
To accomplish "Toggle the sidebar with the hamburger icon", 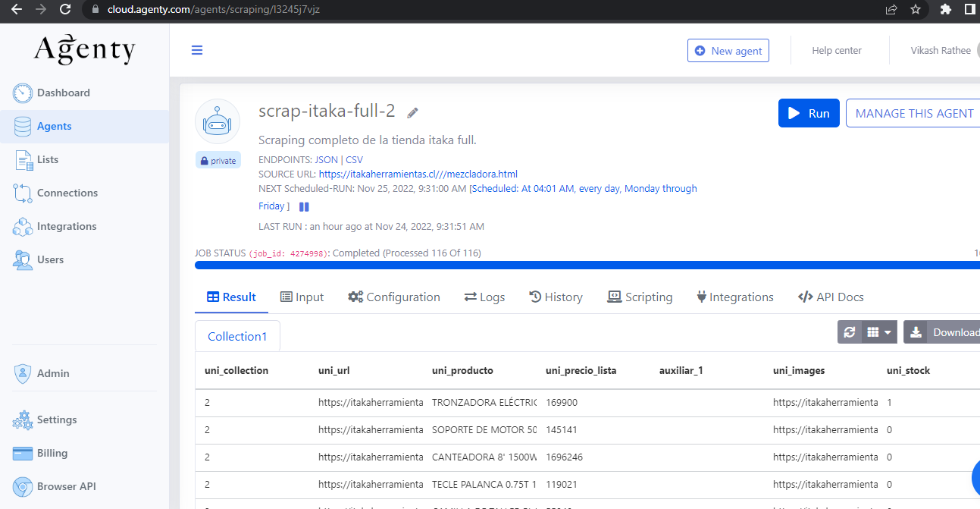I will tap(197, 51).
